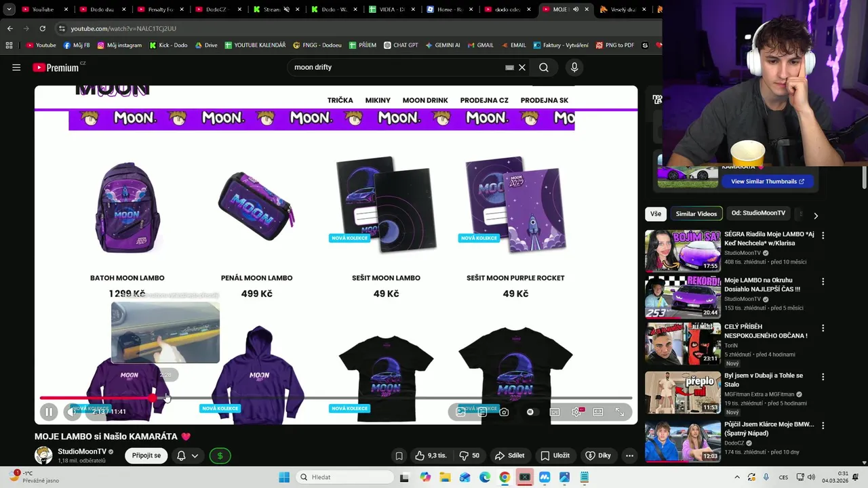Expand the notification bell dropdown
Viewport: 868px width, 488px height.
click(187, 455)
